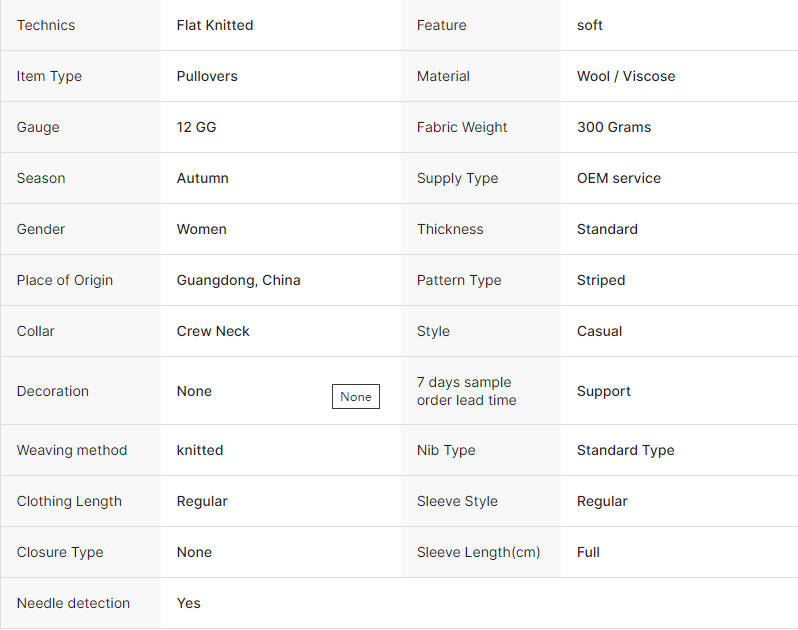Viewport: 798px width, 630px height.
Task: Click the Flat Knitted value
Action: pos(215,25)
